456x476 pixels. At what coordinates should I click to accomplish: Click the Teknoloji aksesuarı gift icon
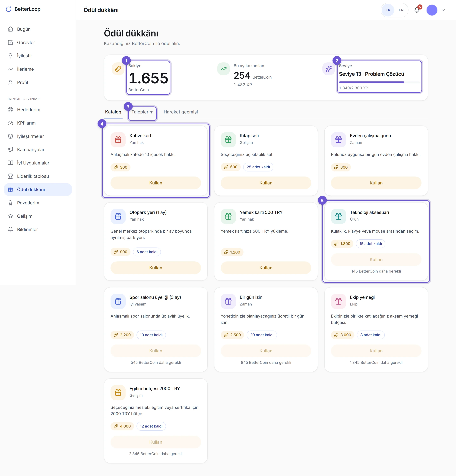tap(339, 216)
